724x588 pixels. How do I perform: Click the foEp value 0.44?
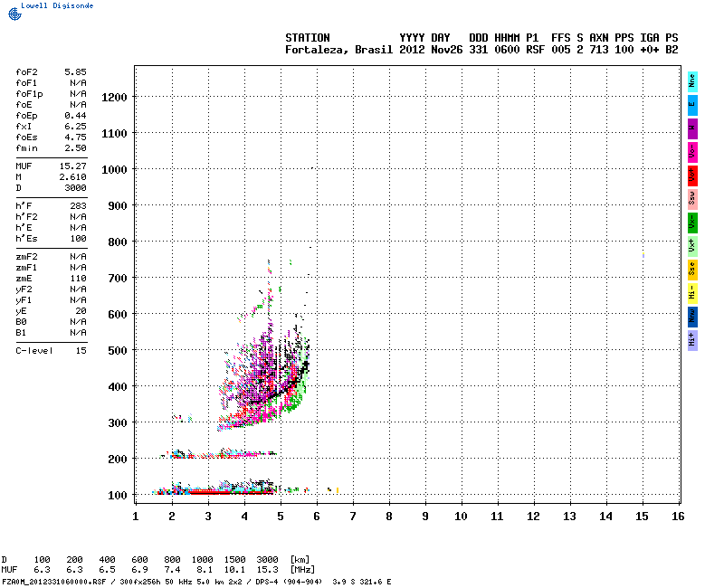(x=75, y=116)
